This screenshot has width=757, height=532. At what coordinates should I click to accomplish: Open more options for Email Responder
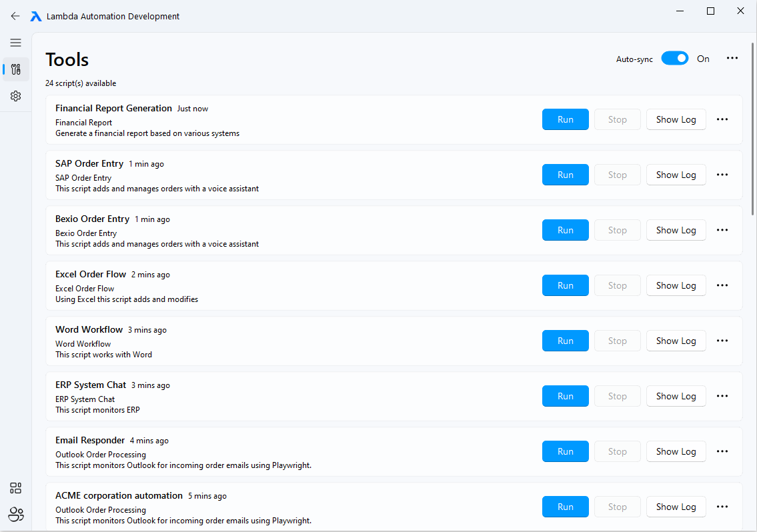[722, 451]
